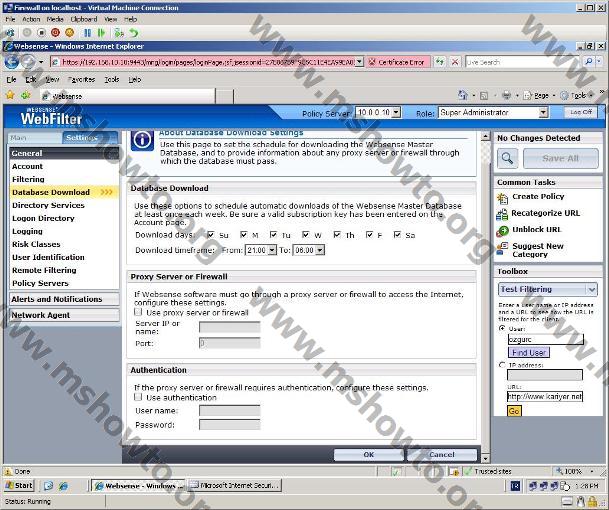
Task: Click the IE Stop red X icon
Action: 454,62
